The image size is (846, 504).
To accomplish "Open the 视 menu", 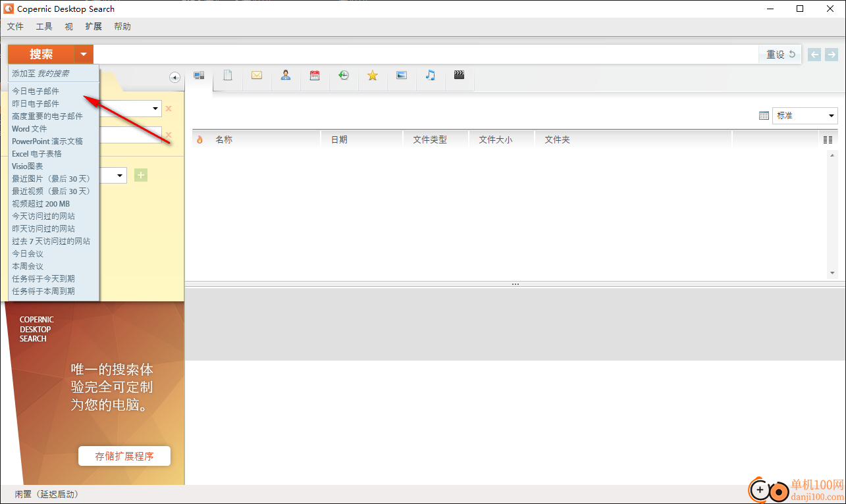I will coord(69,26).
